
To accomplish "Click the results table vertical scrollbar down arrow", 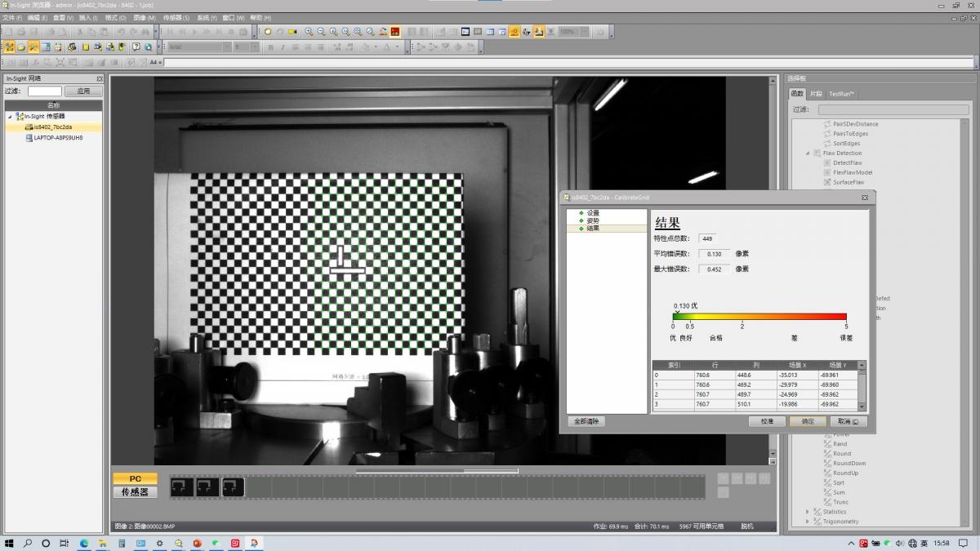I will click(x=862, y=406).
